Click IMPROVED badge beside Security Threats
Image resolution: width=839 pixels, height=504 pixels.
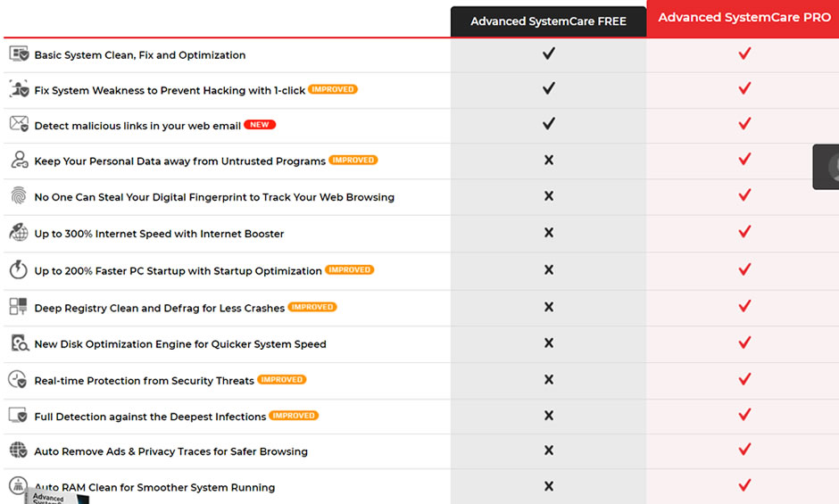281,379
